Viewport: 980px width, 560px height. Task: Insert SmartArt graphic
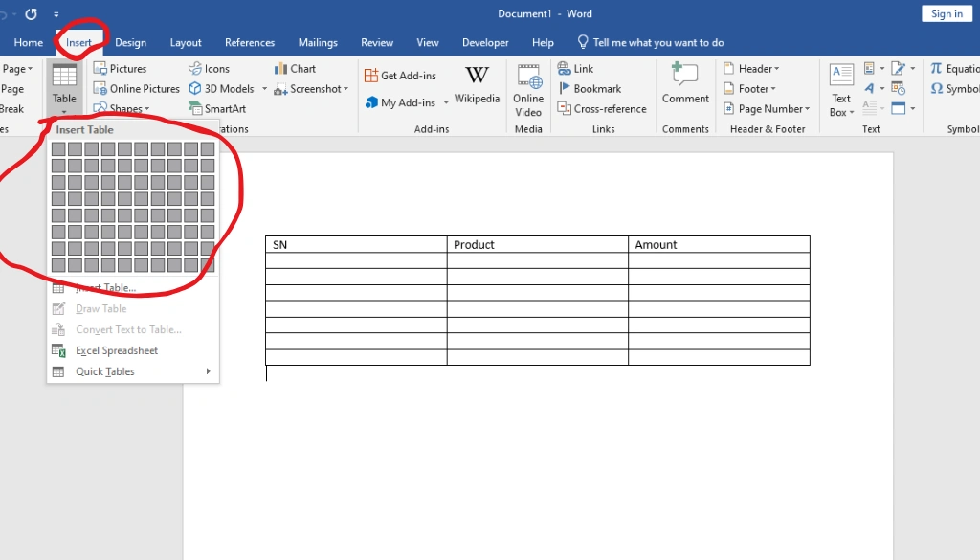[x=217, y=109]
